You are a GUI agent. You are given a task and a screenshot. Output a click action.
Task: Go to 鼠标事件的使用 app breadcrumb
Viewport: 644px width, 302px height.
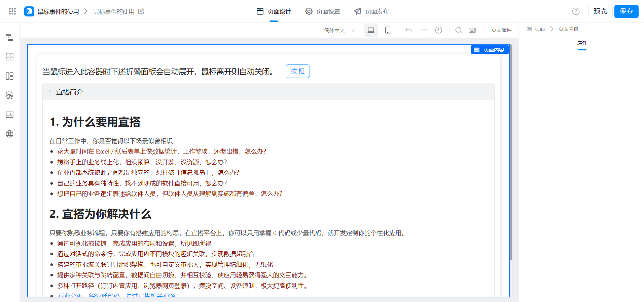coord(58,11)
